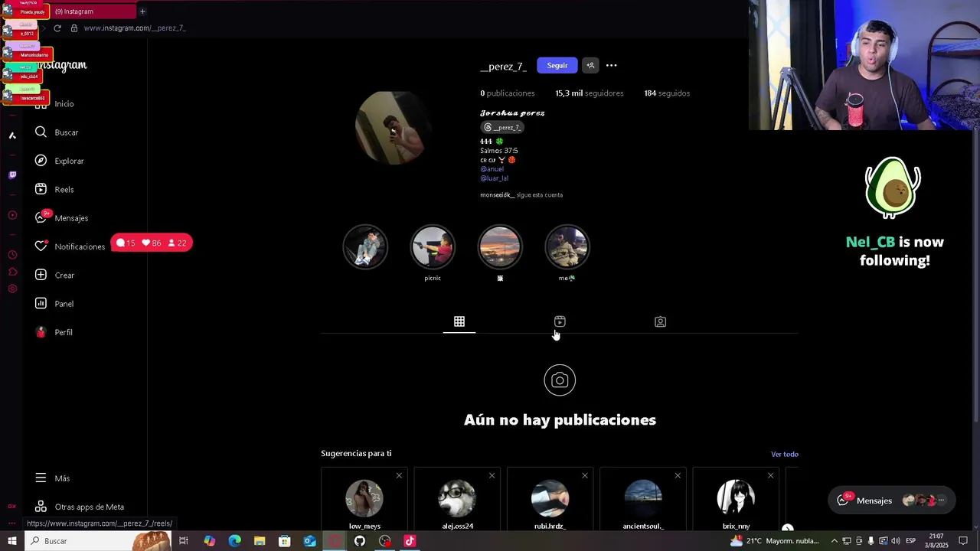Expand the Más menu
The image size is (980, 551).
pyautogui.click(x=52, y=478)
